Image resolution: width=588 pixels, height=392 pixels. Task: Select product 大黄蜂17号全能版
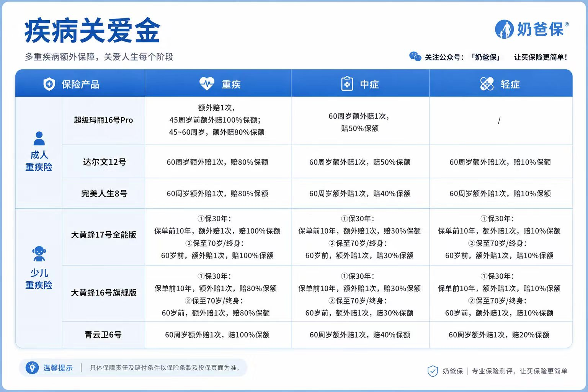(x=104, y=235)
